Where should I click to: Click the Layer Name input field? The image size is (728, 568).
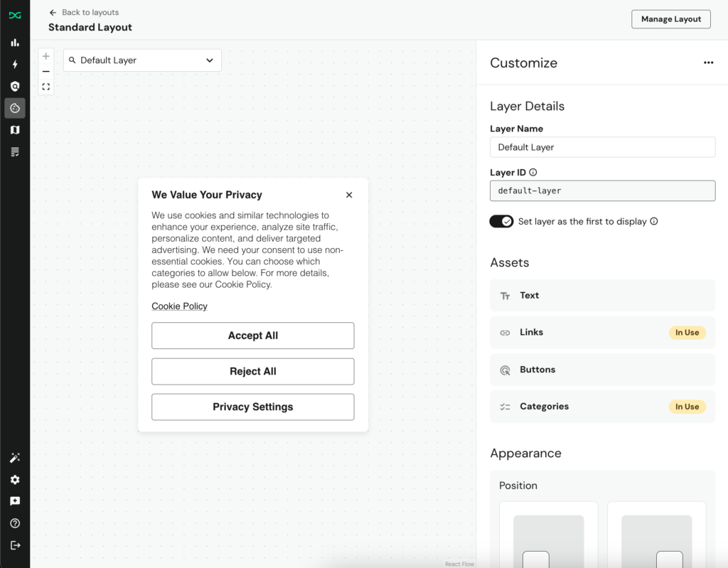point(602,147)
